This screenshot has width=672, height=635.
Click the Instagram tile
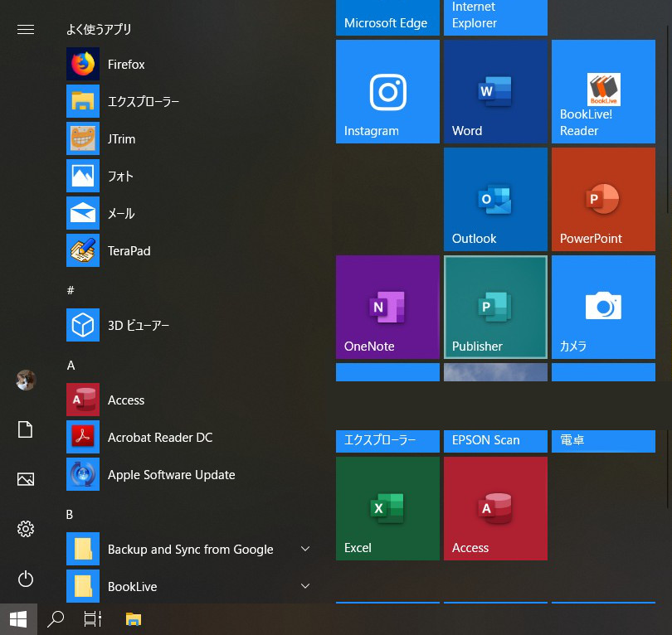387,92
